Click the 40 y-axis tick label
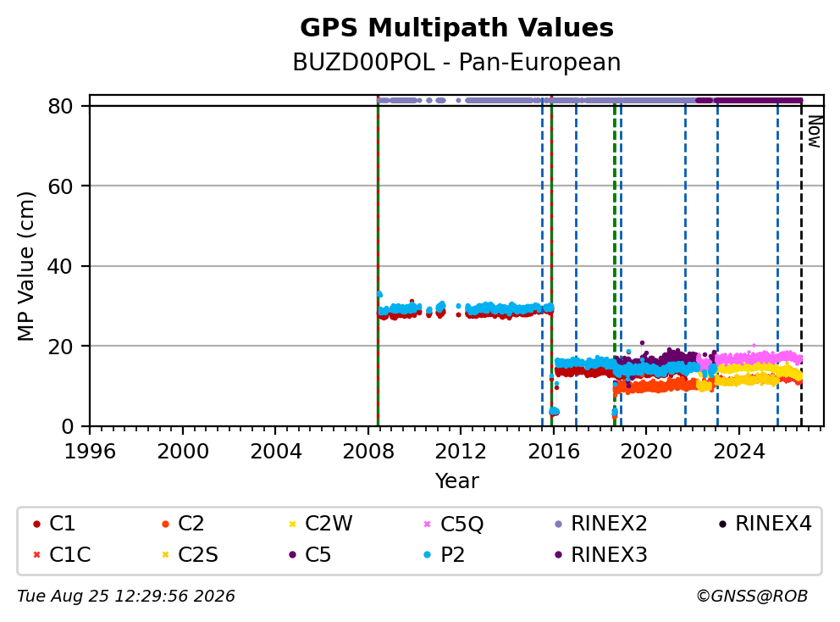840x622 pixels. (60, 266)
